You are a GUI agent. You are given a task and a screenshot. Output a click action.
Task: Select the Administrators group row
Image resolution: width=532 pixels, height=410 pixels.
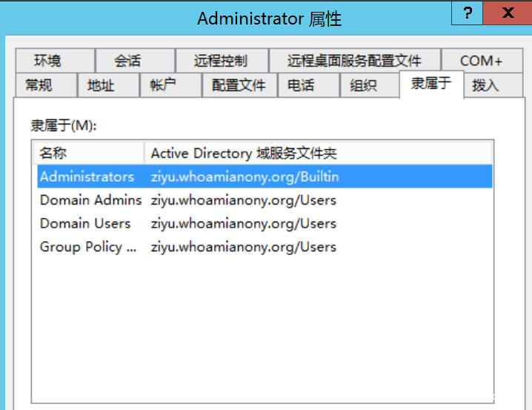(87, 176)
